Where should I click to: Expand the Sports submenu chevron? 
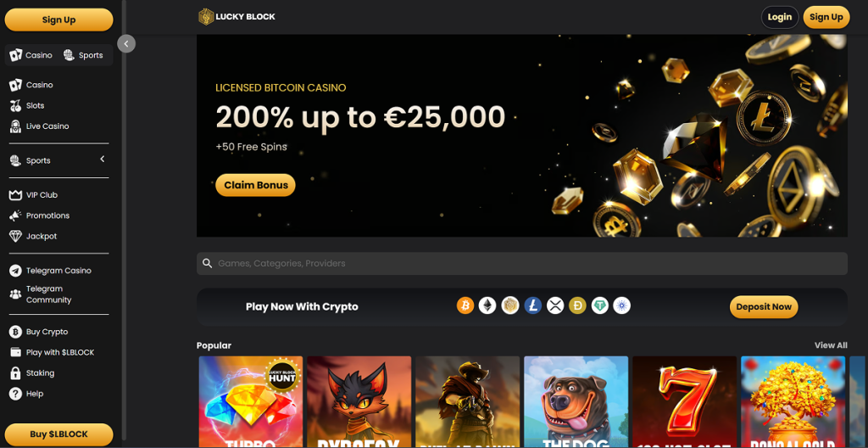click(103, 160)
